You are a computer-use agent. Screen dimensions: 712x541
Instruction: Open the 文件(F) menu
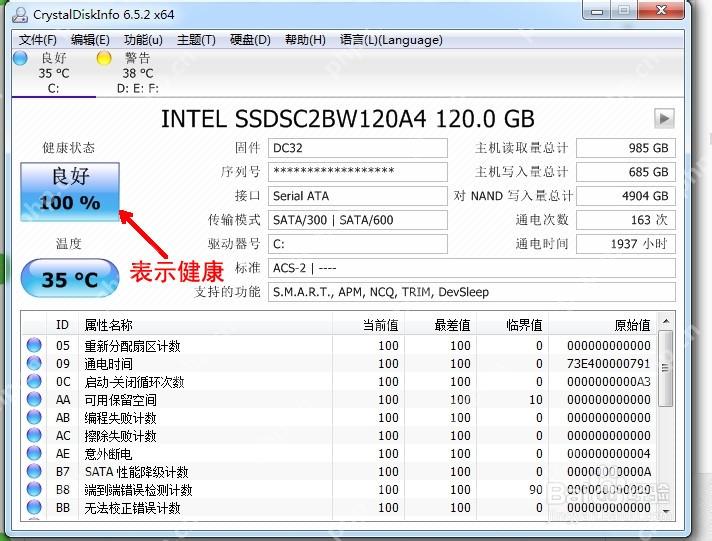[38, 40]
